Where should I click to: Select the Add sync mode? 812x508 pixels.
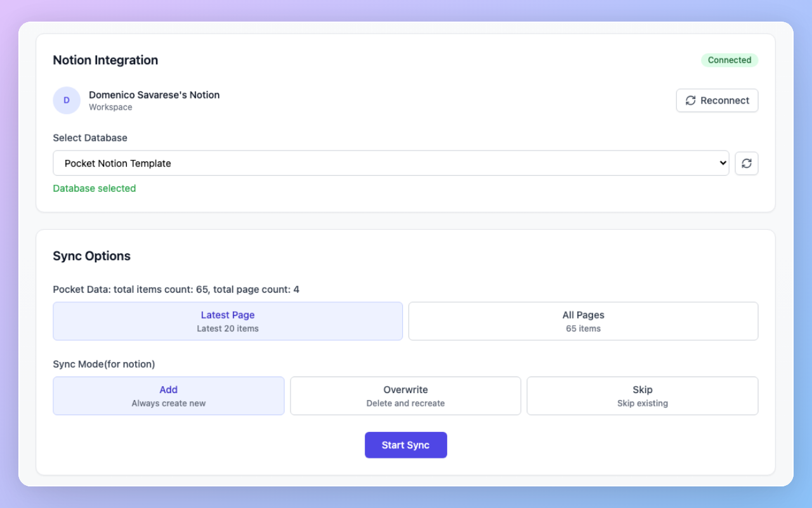point(169,396)
